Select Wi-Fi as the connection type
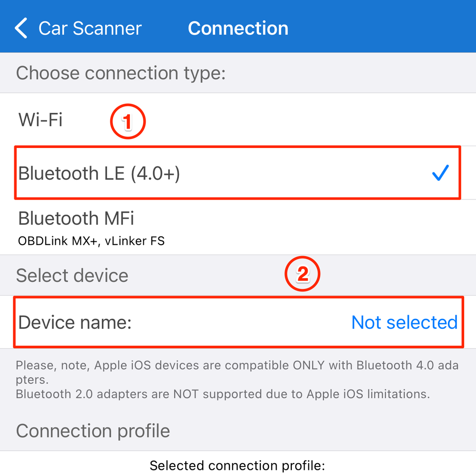The width and height of the screenshot is (476, 476). (x=40, y=119)
